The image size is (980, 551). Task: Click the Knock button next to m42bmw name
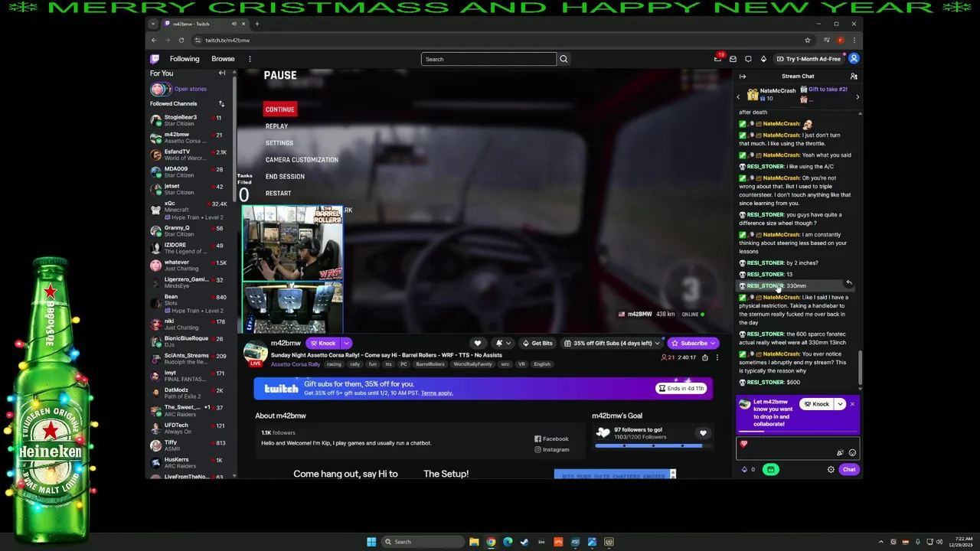[x=323, y=343]
